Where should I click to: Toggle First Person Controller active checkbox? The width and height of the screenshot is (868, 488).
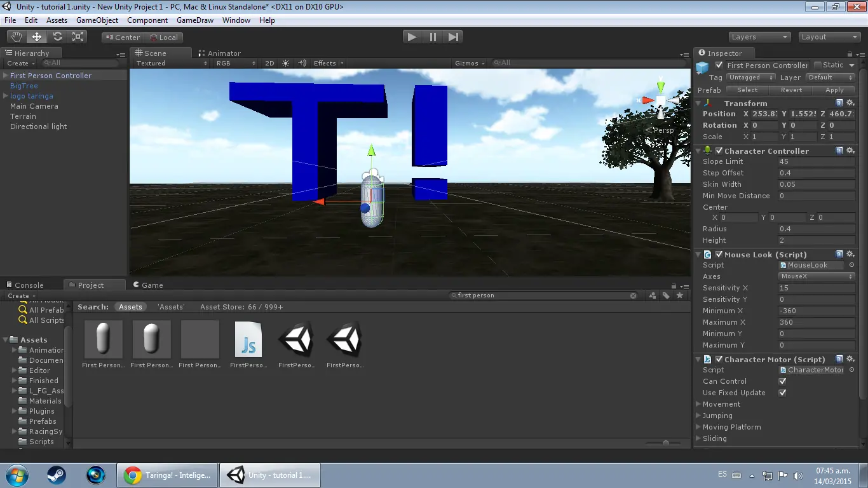[x=719, y=65]
